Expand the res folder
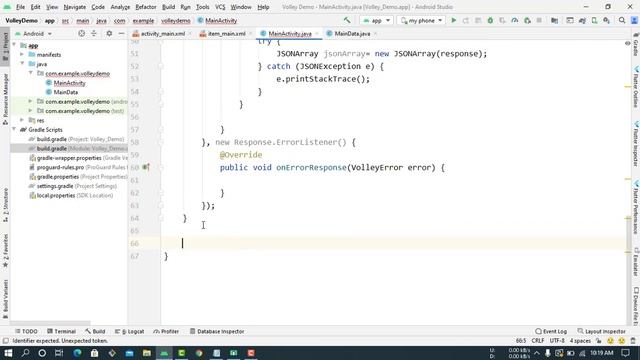 22,120
